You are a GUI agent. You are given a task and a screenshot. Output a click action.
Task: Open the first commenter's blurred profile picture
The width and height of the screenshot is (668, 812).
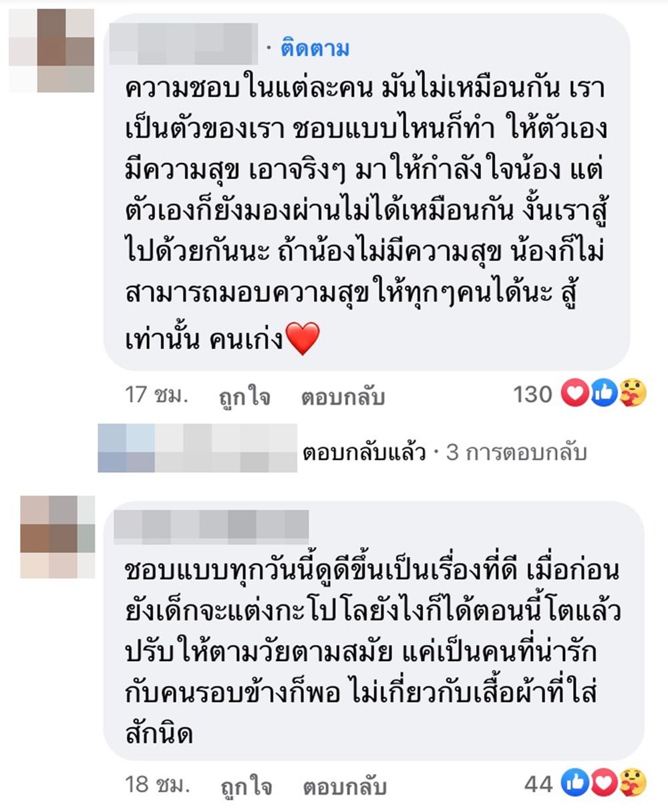click(x=51, y=51)
